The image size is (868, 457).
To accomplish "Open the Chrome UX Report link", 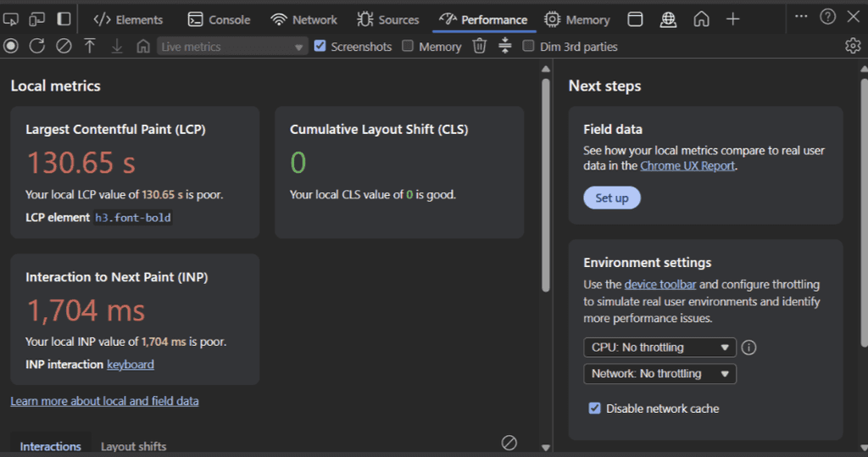I will pos(687,166).
